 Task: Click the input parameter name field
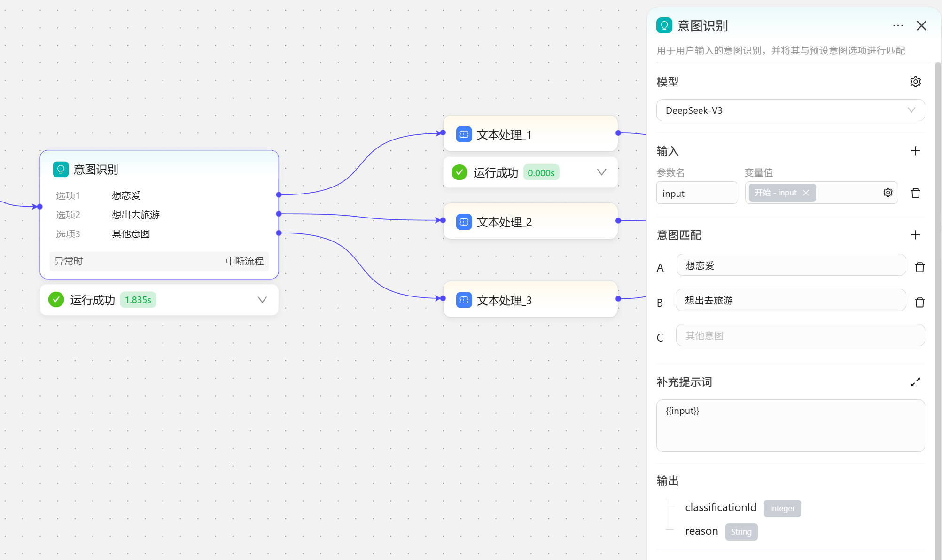click(696, 193)
